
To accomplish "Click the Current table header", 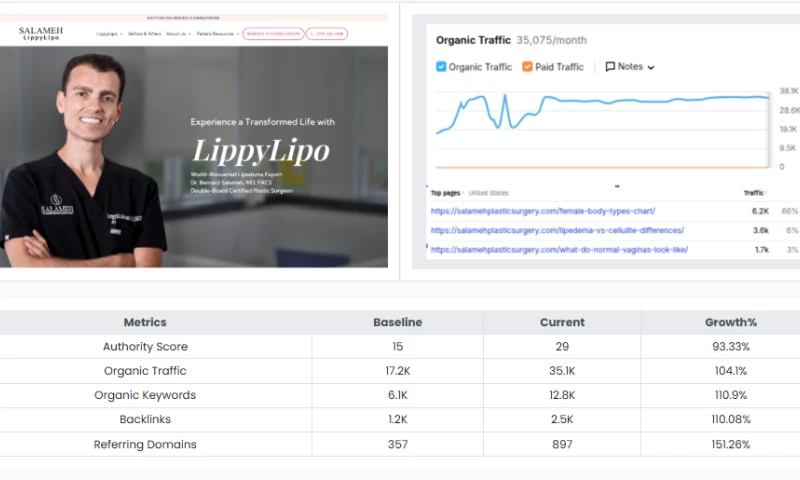I will tap(562, 322).
